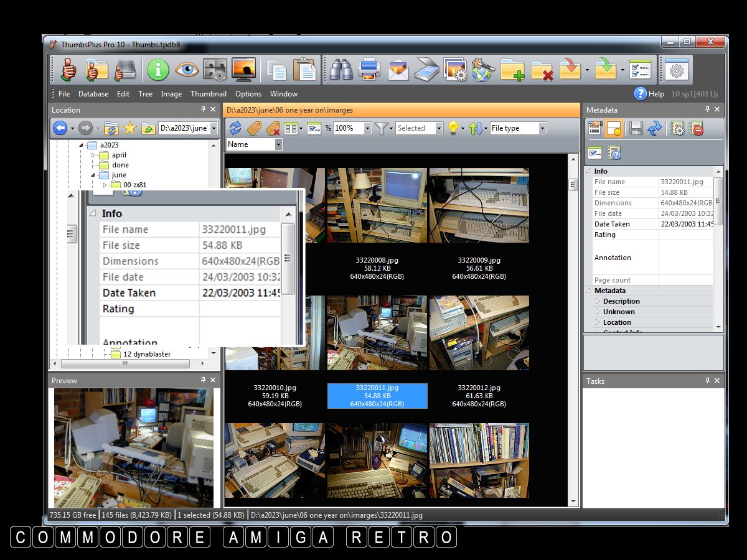Open the green Info icon
This screenshot has width=747, height=560.
click(158, 70)
